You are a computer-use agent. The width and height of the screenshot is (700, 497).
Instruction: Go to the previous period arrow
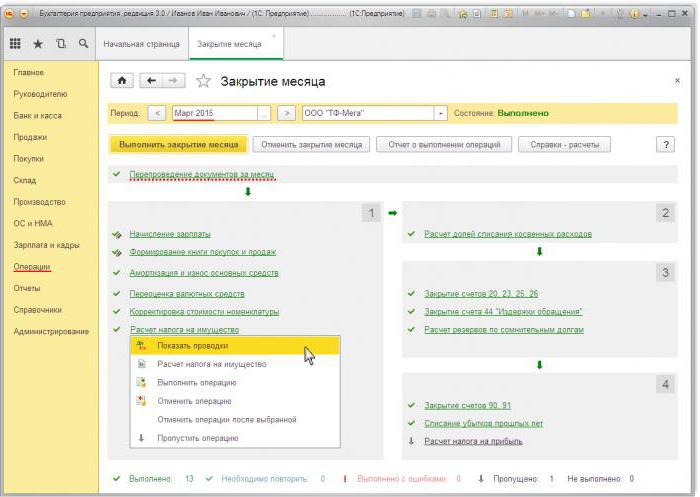157,114
